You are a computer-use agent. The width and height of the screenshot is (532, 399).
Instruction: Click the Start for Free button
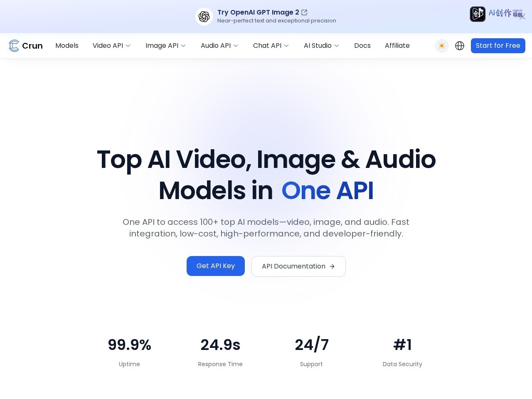coord(498,46)
